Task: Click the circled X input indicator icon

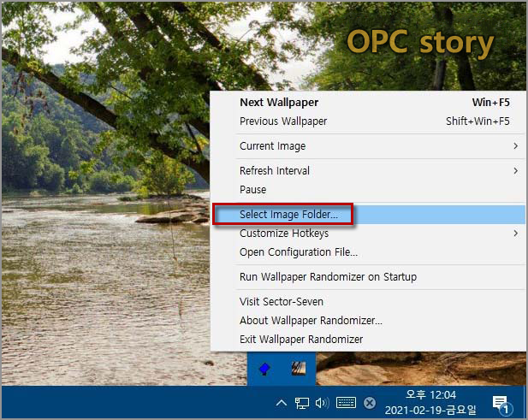Action: tap(370, 403)
